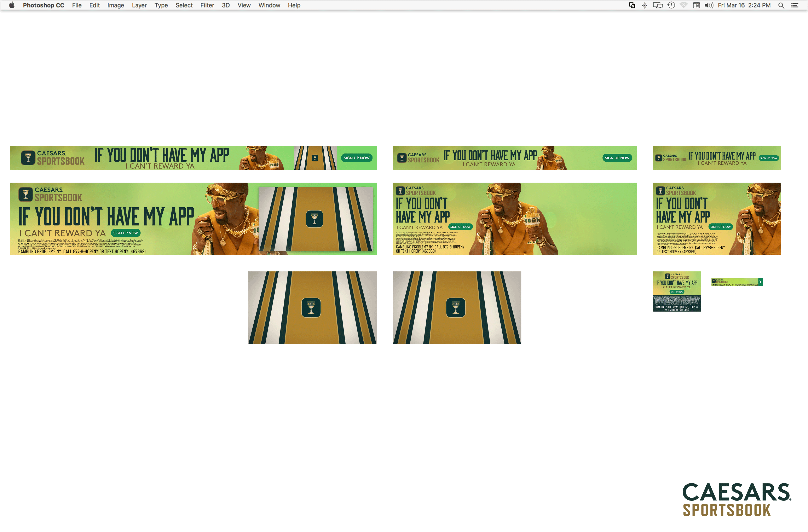Open the View menu
808x532 pixels.
click(244, 5)
